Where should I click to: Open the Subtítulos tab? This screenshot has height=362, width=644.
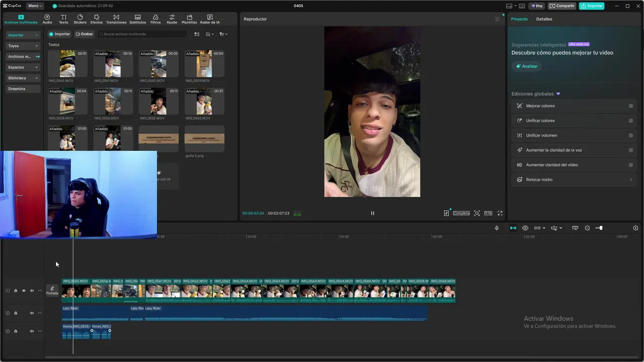pos(137,19)
